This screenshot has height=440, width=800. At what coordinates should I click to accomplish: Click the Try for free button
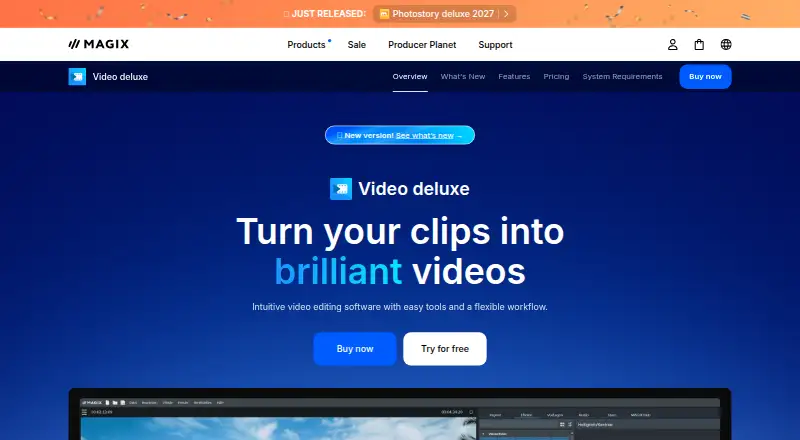445,349
